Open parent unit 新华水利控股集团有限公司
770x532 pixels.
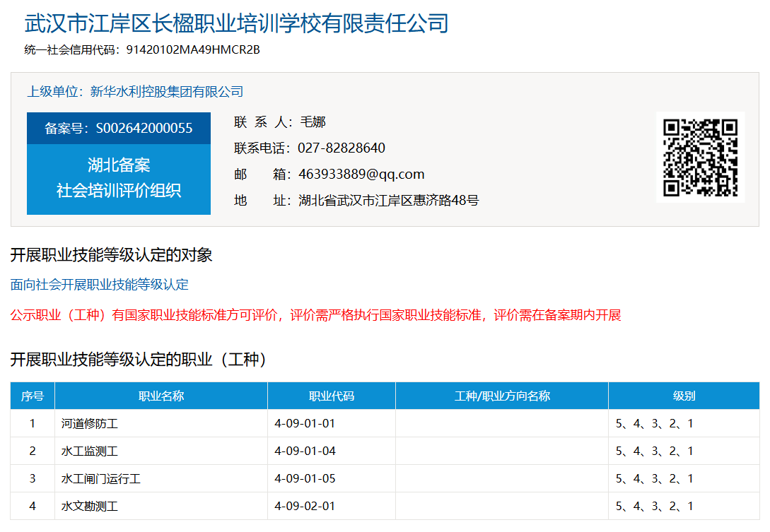pos(167,91)
